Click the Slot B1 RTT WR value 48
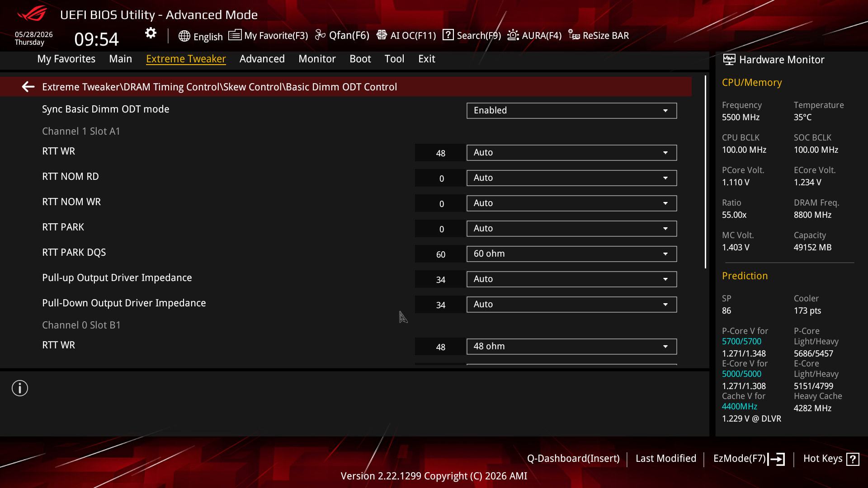Image resolution: width=868 pixels, height=488 pixels. [x=440, y=347]
